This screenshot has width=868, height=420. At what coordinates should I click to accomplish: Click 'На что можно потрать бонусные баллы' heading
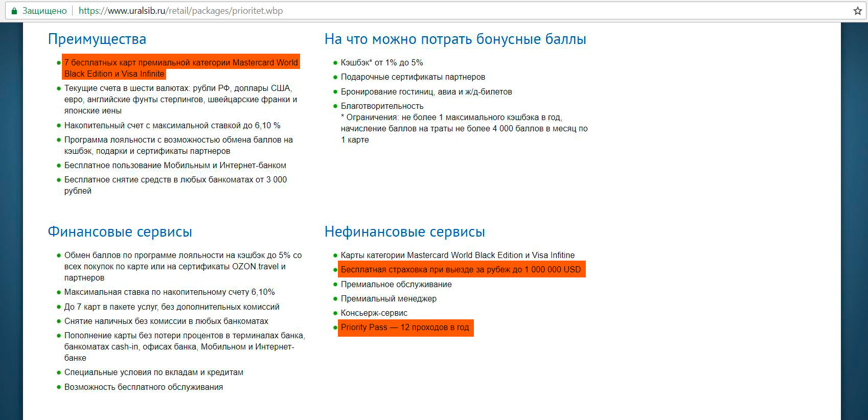coord(455,39)
